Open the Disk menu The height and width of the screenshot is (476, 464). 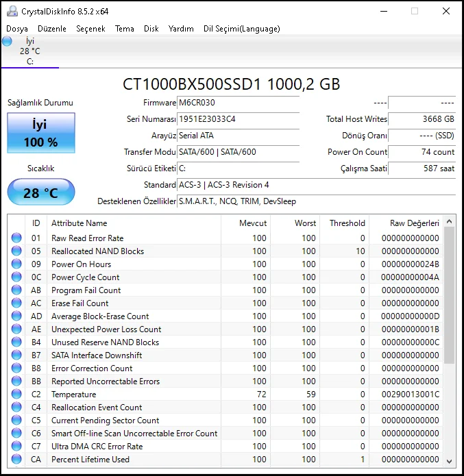point(151,29)
